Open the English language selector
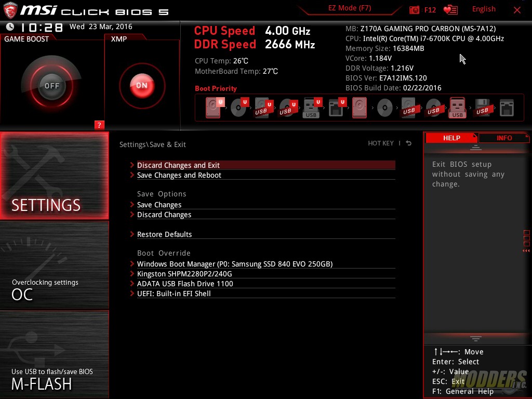The height and width of the screenshot is (399, 532). pyautogui.click(x=484, y=9)
